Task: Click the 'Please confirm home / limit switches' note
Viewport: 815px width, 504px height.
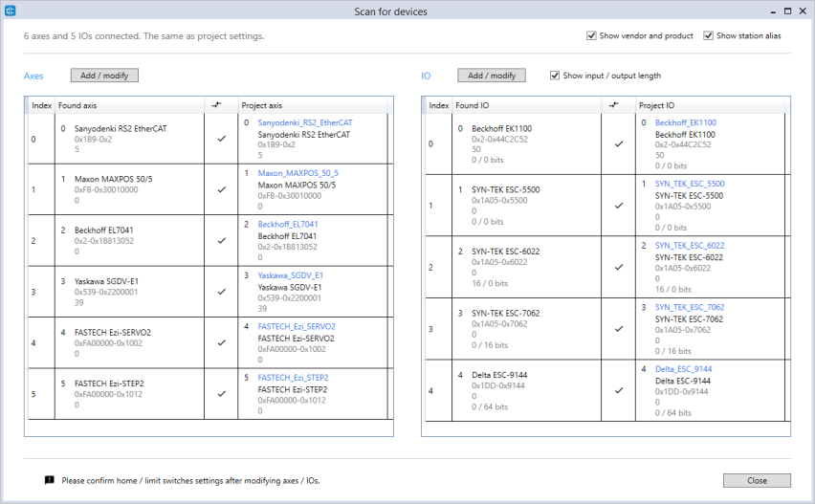Action: pyautogui.click(x=190, y=481)
